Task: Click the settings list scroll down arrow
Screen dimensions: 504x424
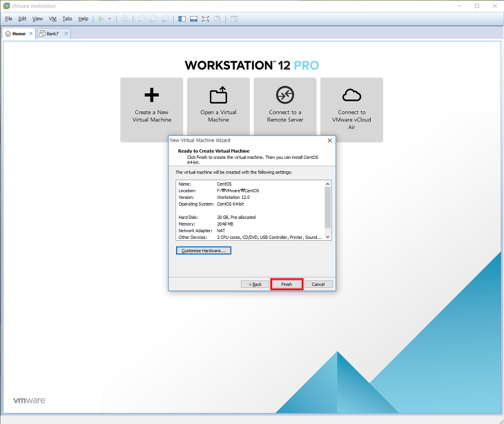Action: [x=327, y=237]
